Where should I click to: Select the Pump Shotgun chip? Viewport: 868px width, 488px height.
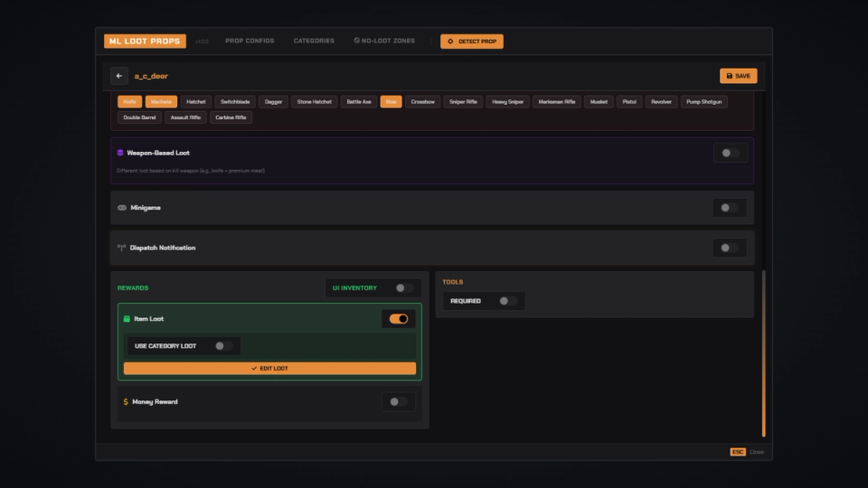pyautogui.click(x=704, y=102)
